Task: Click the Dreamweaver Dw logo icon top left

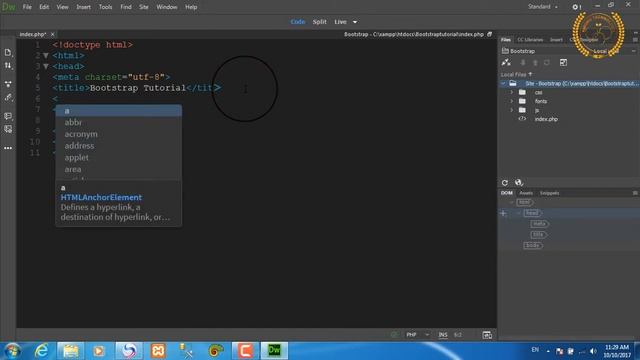Action: click(x=9, y=7)
